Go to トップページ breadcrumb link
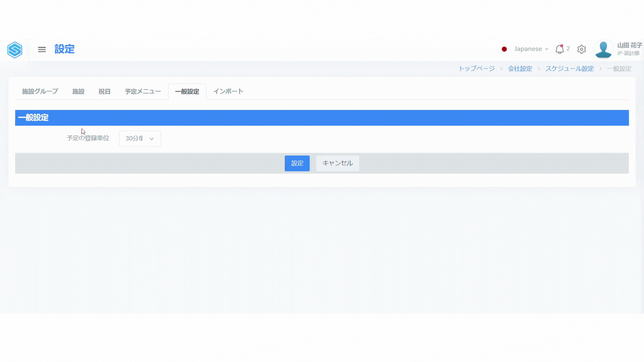The image size is (644, 362). [x=477, y=69]
